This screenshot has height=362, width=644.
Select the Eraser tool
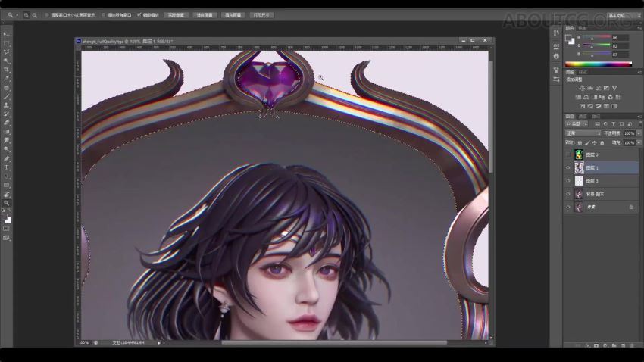(x=6, y=123)
